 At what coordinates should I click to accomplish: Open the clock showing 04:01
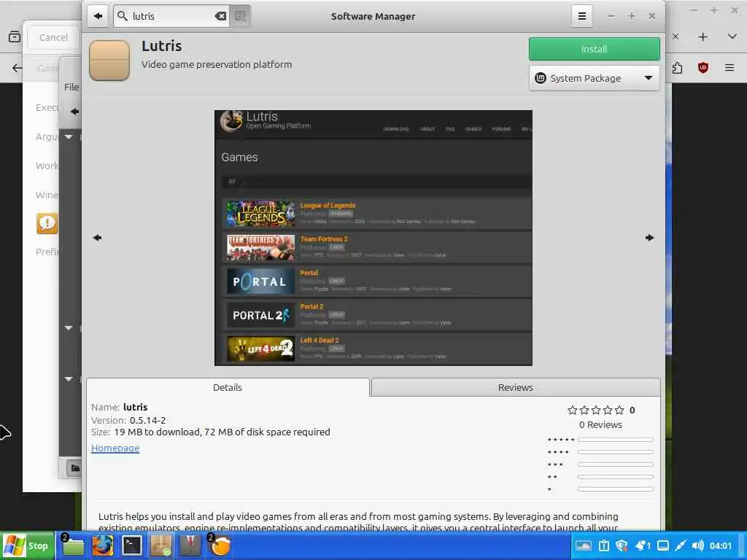point(720,545)
